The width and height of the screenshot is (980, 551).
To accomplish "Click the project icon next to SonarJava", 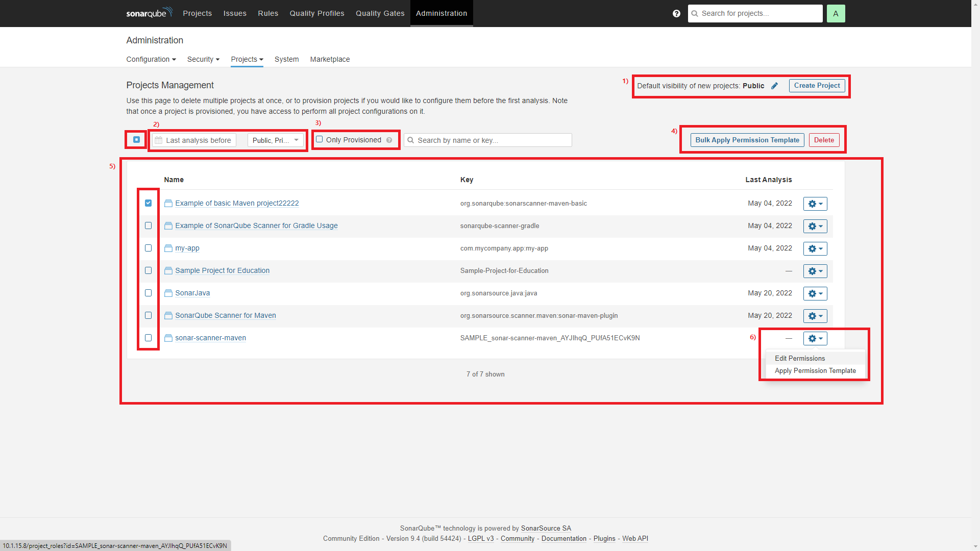I will (x=168, y=293).
